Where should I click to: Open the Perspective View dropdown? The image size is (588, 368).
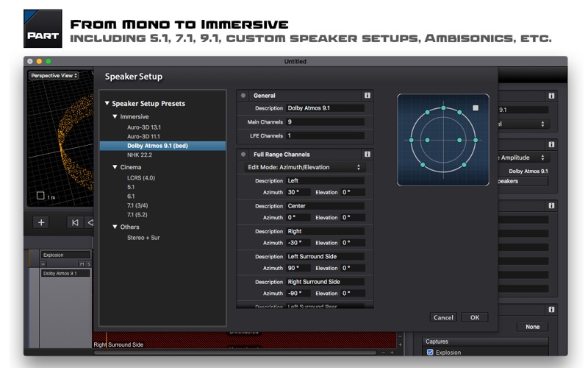(x=54, y=76)
